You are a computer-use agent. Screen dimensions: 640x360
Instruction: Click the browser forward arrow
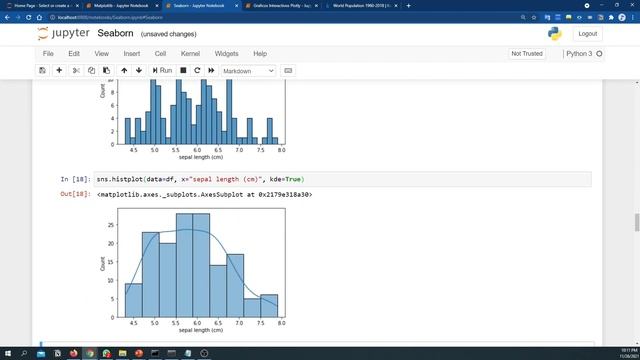[x=18, y=18]
